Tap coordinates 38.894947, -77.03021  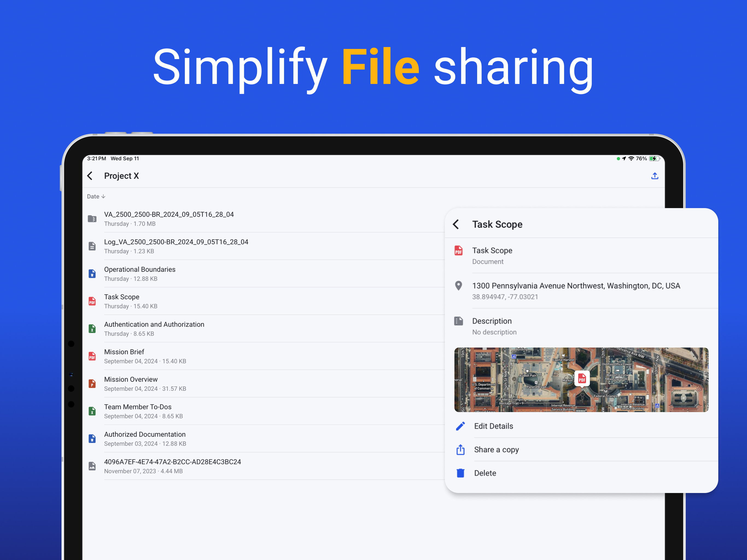coord(505,297)
